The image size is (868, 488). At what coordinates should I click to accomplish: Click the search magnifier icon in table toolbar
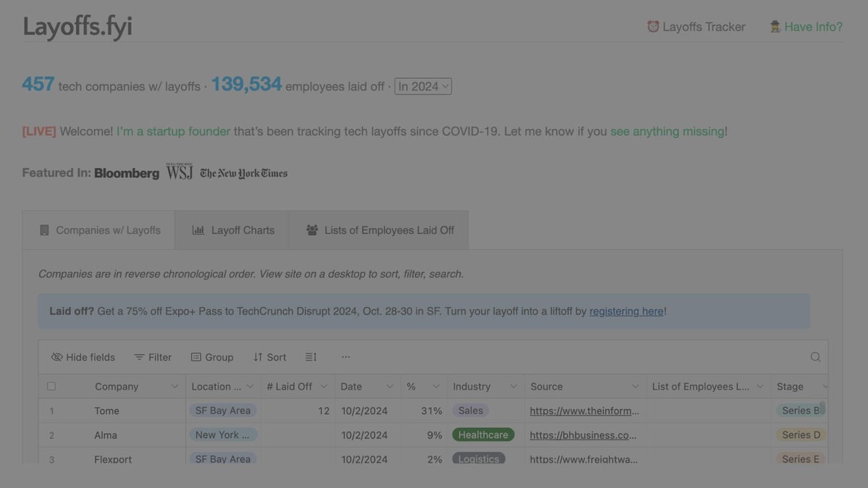[x=815, y=357]
